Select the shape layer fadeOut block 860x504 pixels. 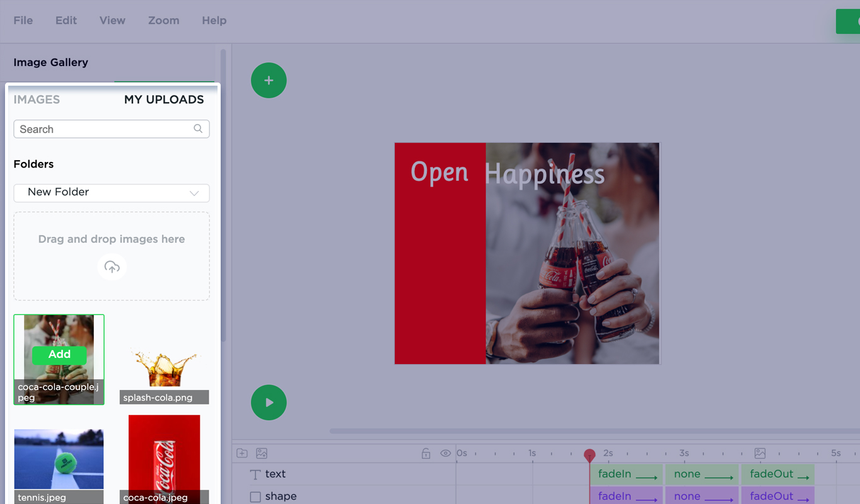tap(777, 496)
